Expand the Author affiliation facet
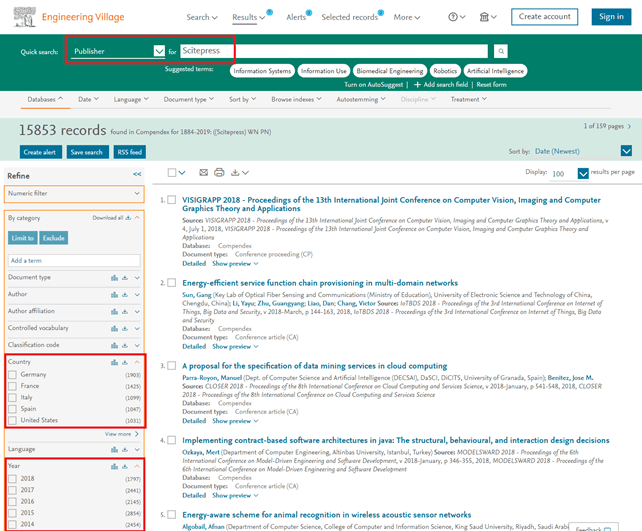Image resolution: width=642 pixels, height=531 pixels. point(137,311)
